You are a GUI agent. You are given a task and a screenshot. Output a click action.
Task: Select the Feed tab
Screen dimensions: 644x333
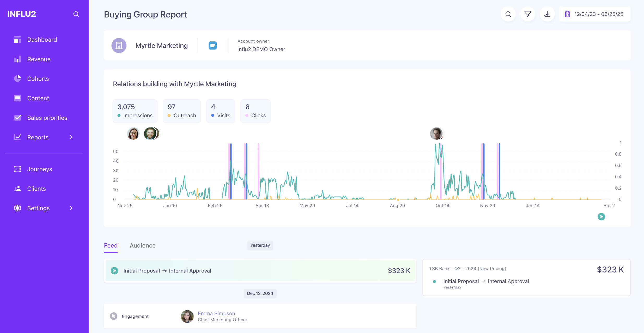(x=111, y=245)
